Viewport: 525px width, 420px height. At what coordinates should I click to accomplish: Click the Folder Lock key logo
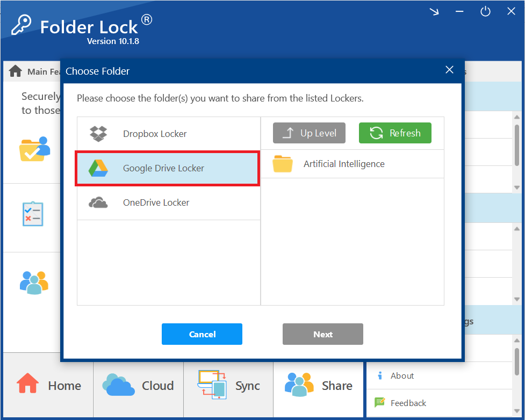click(x=21, y=25)
